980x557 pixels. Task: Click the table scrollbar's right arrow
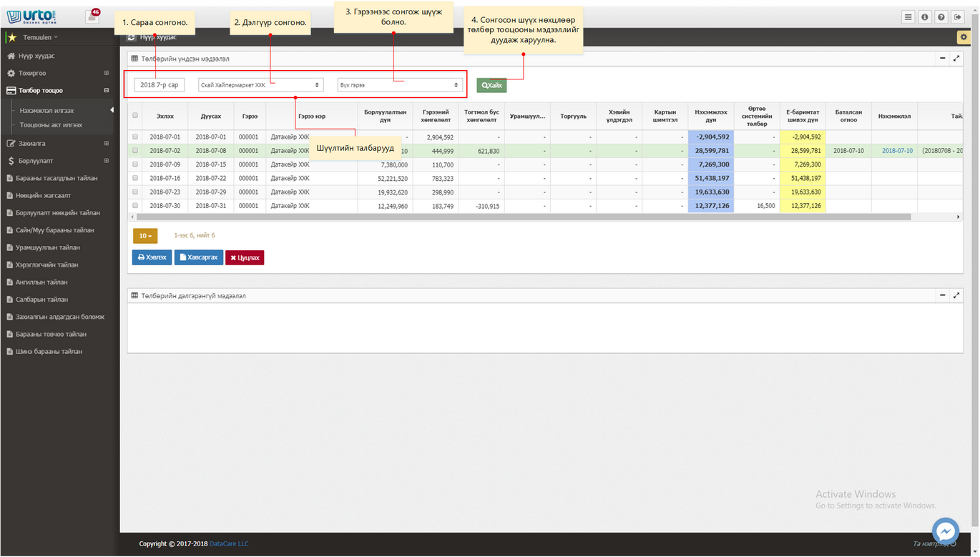(x=959, y=217)
